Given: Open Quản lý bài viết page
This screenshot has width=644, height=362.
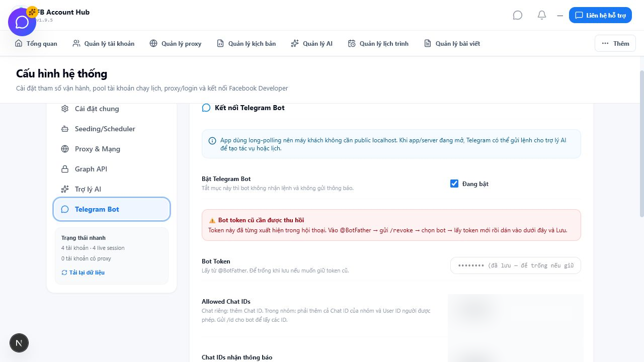Looking at the screenshot, I should (452, 43).
